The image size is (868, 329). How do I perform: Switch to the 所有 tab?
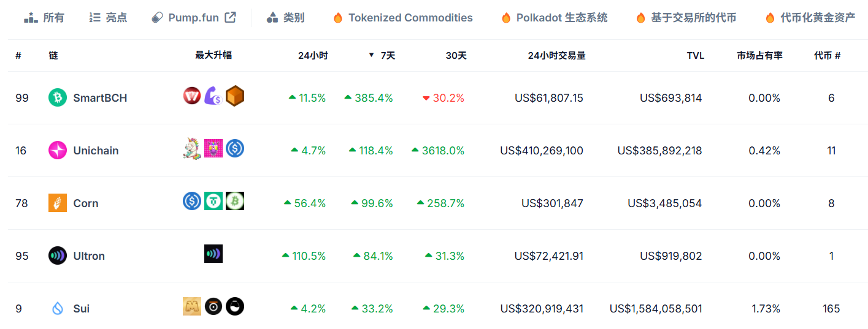[44, 18]
